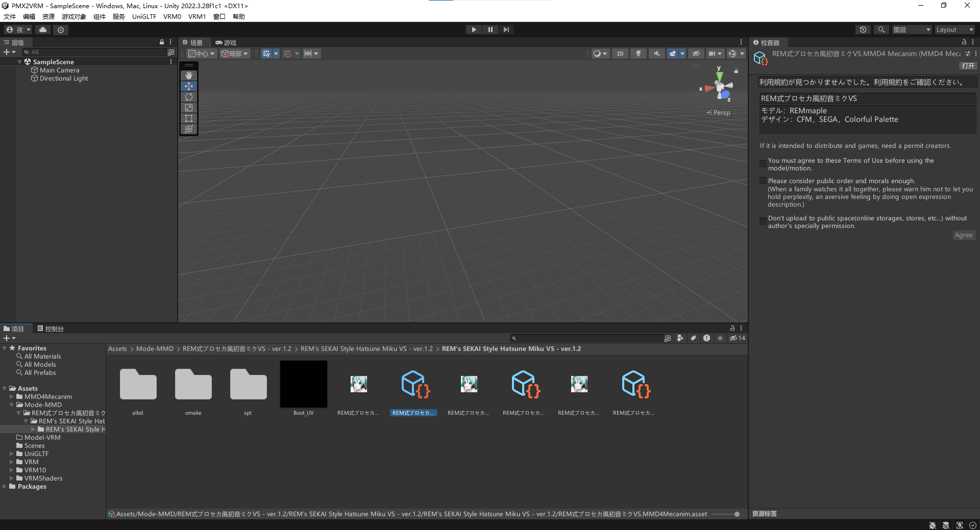Switch to the 游戏 (Game) tab
This screenshot has height=530, width=980.
tap(226, 42)
